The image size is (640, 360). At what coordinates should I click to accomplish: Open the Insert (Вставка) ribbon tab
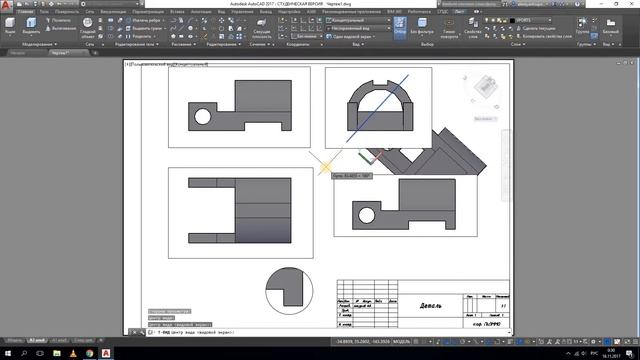click(x=177, y=12)
